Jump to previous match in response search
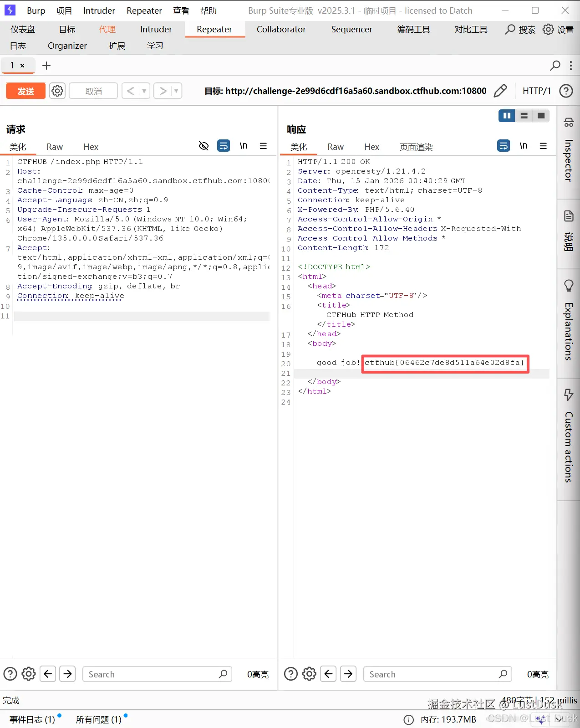 pyautogui.click(x=329, y=673)
